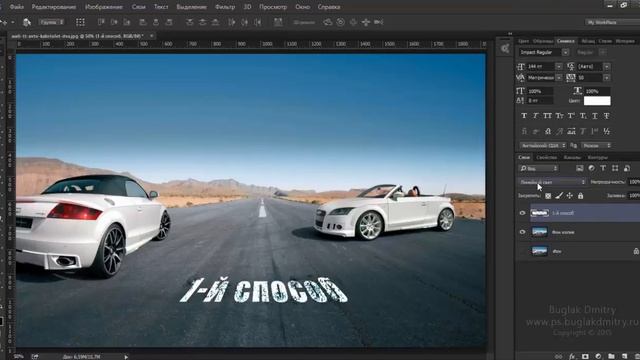
Task: Toggle Subscript text style
Action: click(583, 116)
